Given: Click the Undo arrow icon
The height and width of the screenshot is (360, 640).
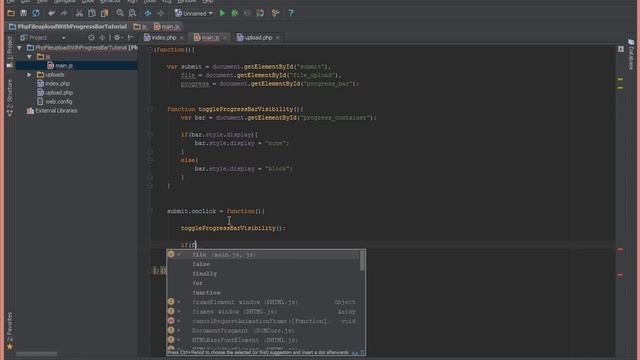Looking at the screenshot, I should 51,13.
